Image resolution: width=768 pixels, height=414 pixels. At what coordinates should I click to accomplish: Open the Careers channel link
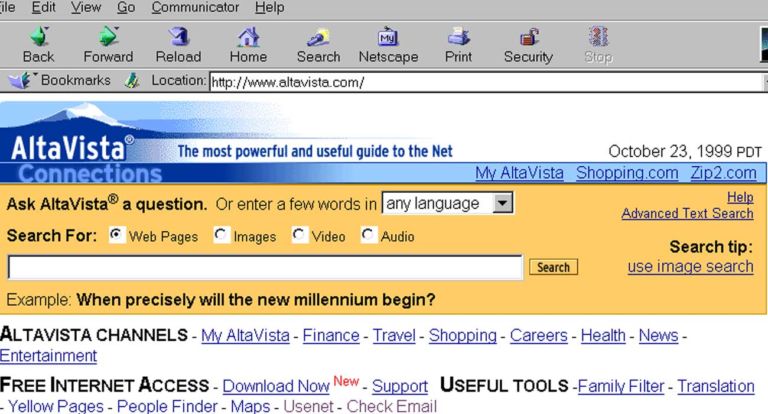click(539, 336)
